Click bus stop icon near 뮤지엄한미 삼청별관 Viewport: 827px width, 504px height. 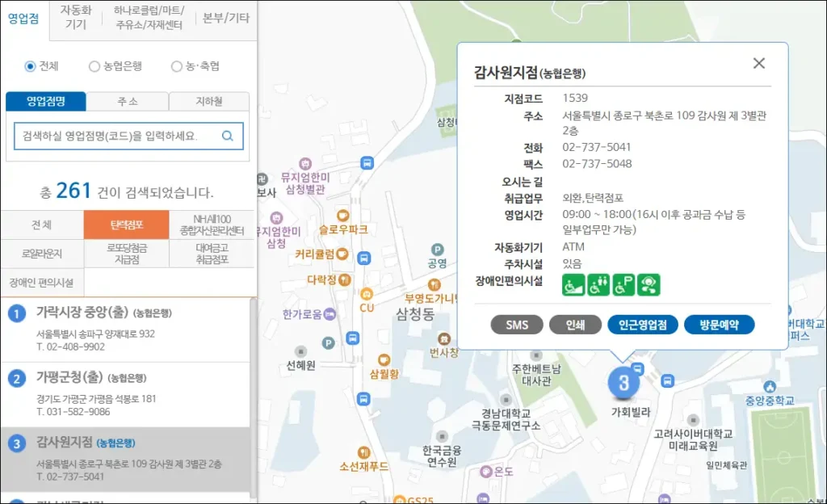point(367,163)
